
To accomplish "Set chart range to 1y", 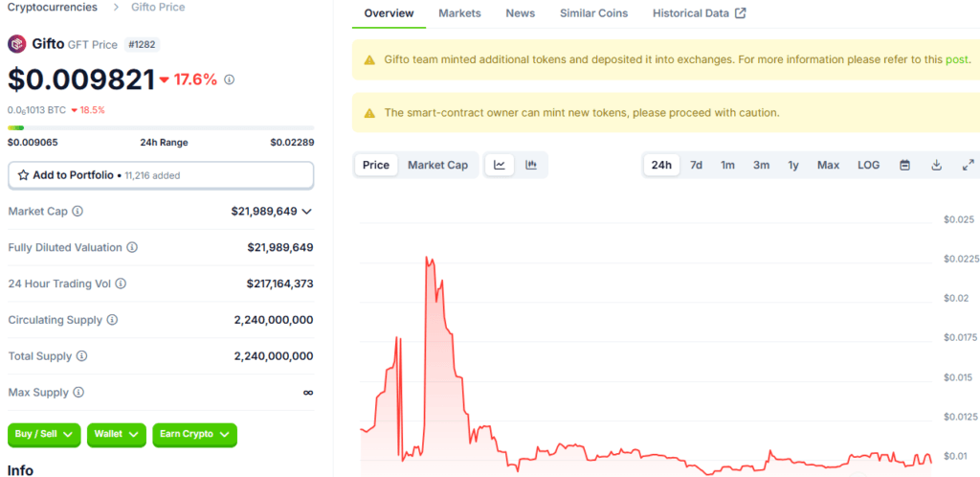I will (x=793, y=165).
